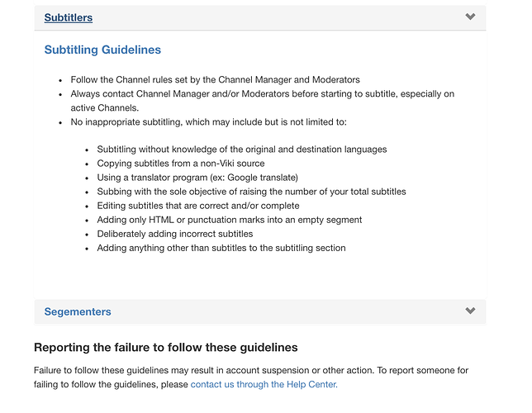Click the account suspension paragraph text
532x413 pixels.
point(251,377)
